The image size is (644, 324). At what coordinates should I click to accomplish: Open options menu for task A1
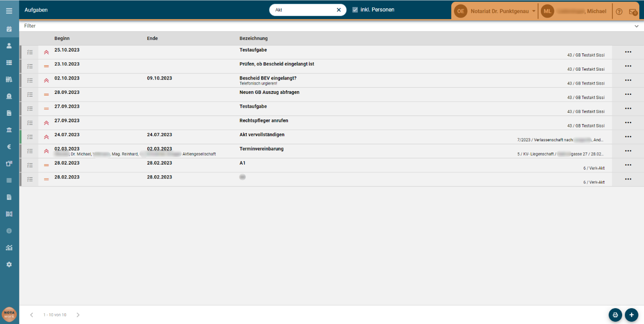click(628, 165)
